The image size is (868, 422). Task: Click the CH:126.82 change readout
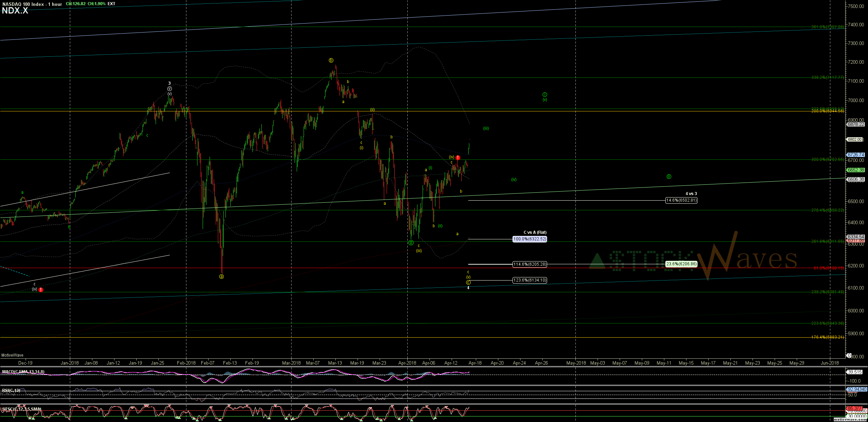[76, 4]
